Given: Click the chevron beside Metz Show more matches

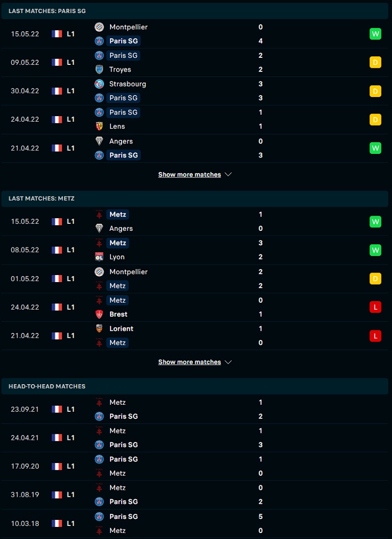Looking at the screenshot, I should (228, 363).
